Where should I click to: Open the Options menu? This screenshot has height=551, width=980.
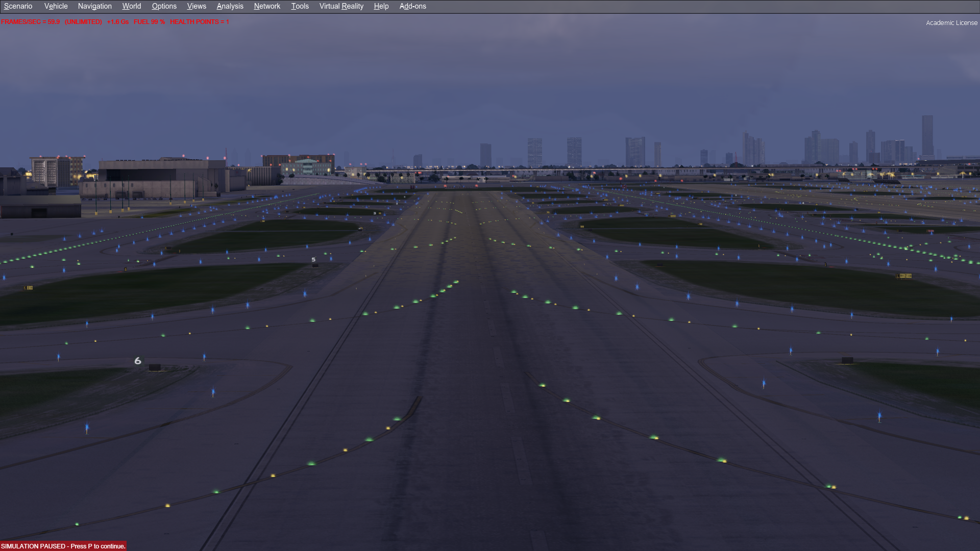[164, 6]
